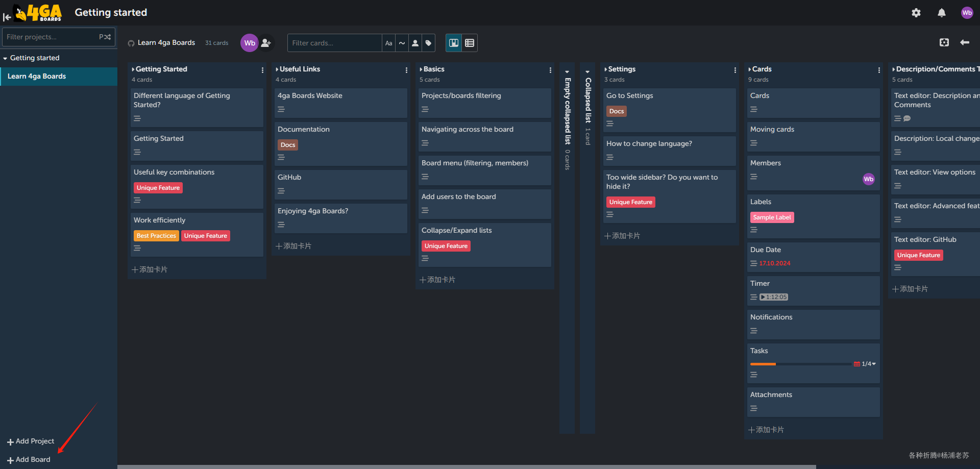Open board settings icon on the board toolbar

[x=944, y=42]
